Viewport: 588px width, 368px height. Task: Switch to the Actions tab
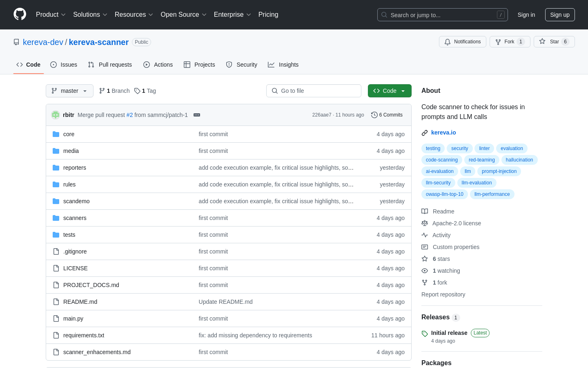(158, 65)
